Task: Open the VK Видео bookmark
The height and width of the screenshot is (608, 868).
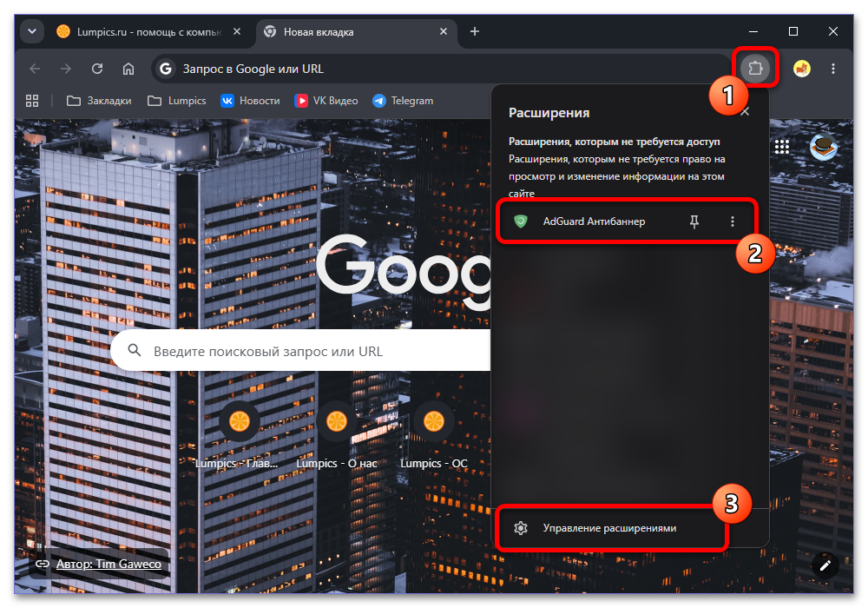Action: pos(326,101)
